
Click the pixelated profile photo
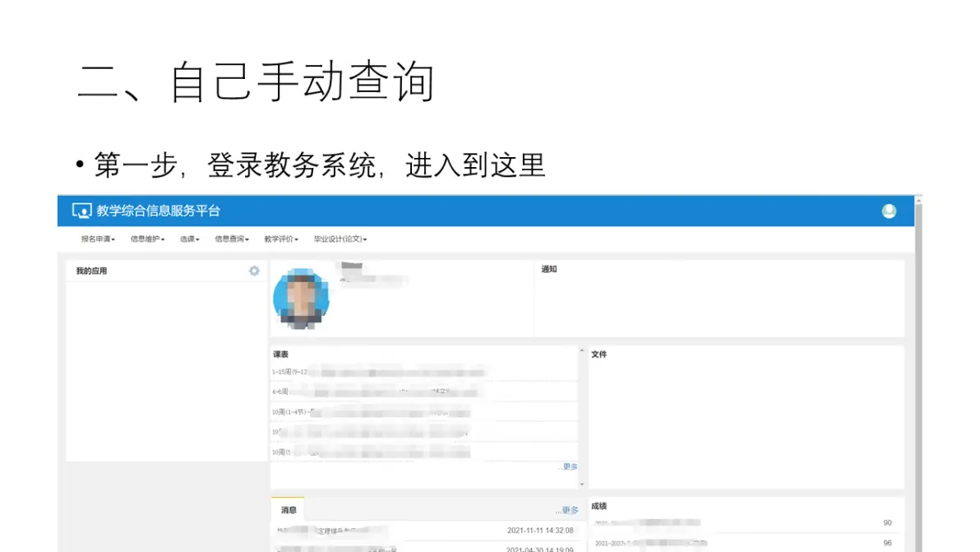click(x=301, y=299)
